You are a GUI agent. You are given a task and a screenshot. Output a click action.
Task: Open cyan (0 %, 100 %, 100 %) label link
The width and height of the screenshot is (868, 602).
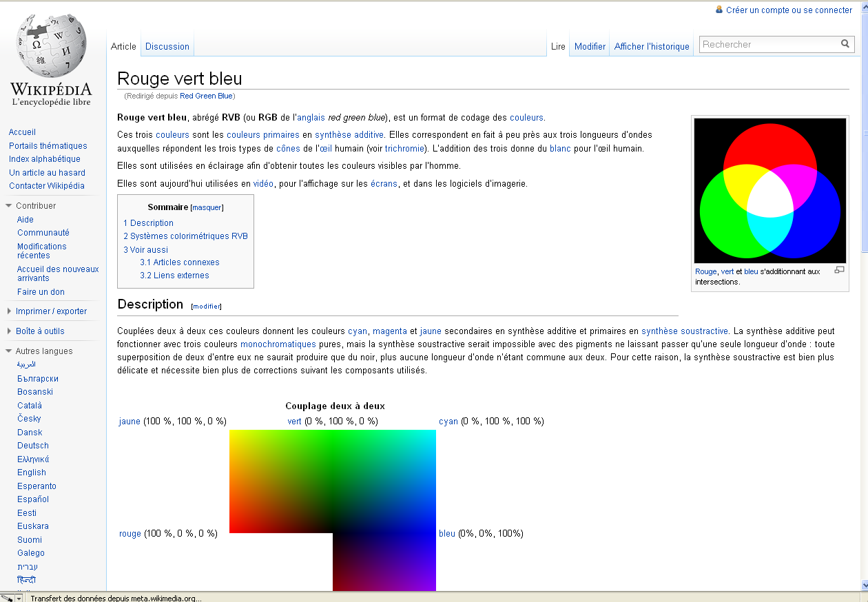(x=448, y=422)
